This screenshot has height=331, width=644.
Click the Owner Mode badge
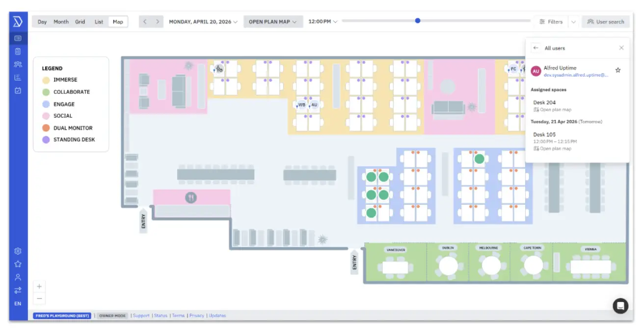[x=112, y=316]
